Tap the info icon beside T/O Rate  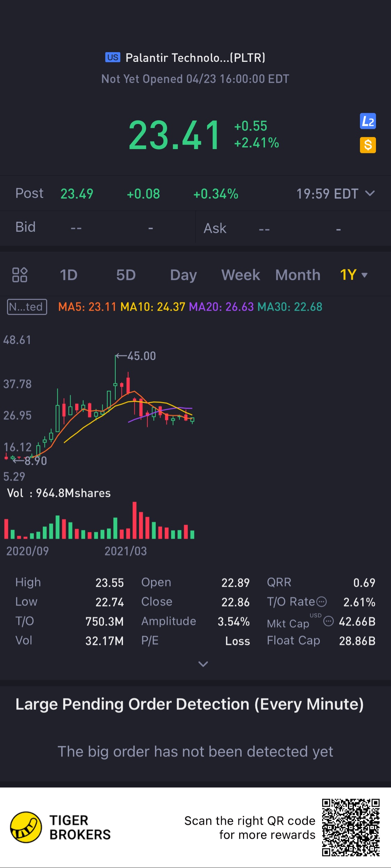tap(321, 602)
